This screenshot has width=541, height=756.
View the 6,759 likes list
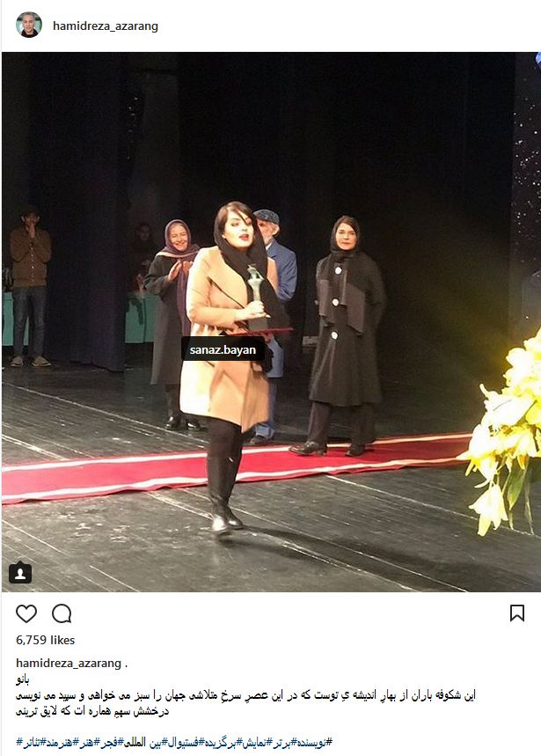[x=45, y=640]
